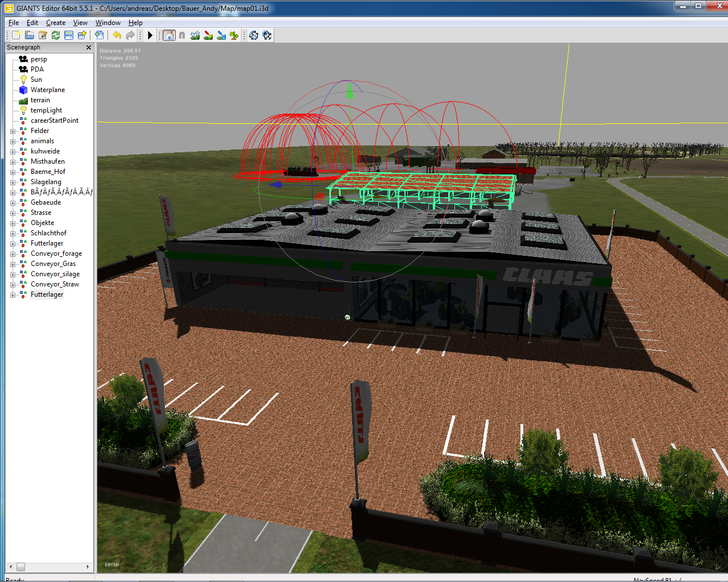The height and width of the screenshot is (582, 728).
Task: Select the tempLight row label
Action: [46, 110]
